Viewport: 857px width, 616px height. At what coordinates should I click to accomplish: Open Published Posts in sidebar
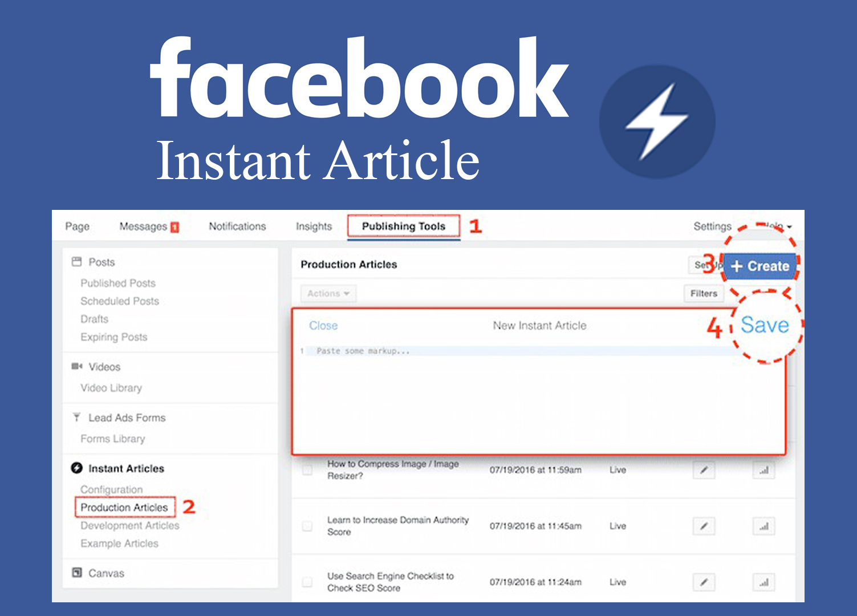pos(118,283)
